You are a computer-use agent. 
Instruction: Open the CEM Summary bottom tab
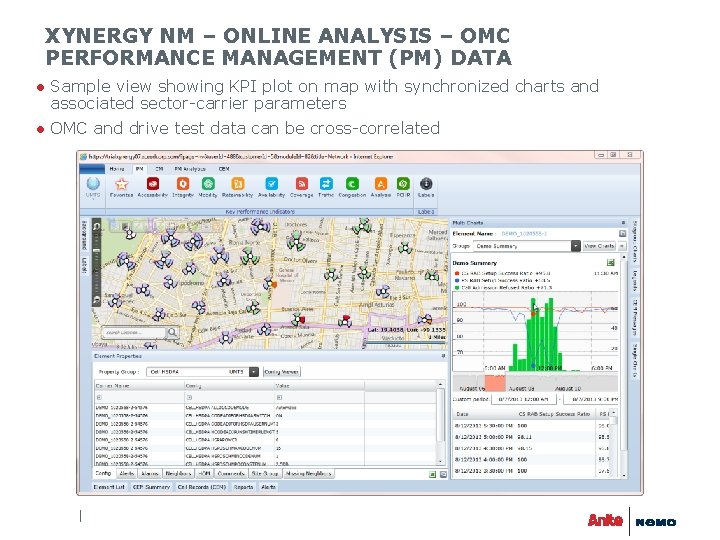[151, 487]
